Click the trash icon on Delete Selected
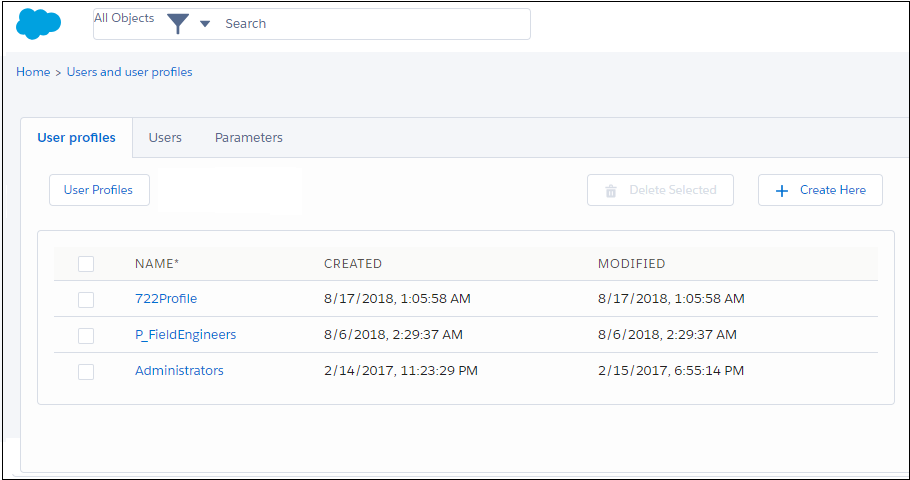This screenshot has height=480, width=910. 611,191
